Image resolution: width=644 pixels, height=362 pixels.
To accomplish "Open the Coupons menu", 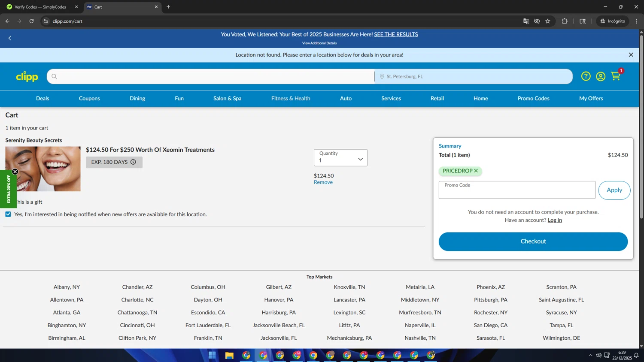I will (89, 98).
